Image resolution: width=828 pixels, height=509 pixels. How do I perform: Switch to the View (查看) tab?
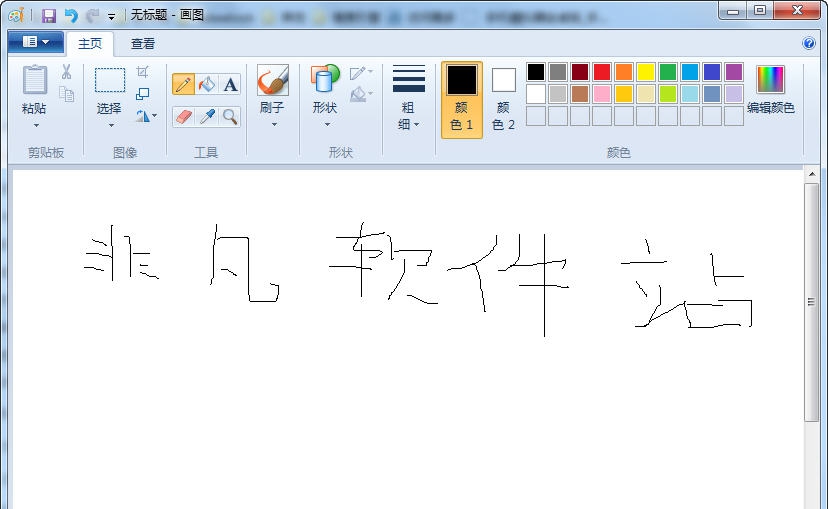143,43
